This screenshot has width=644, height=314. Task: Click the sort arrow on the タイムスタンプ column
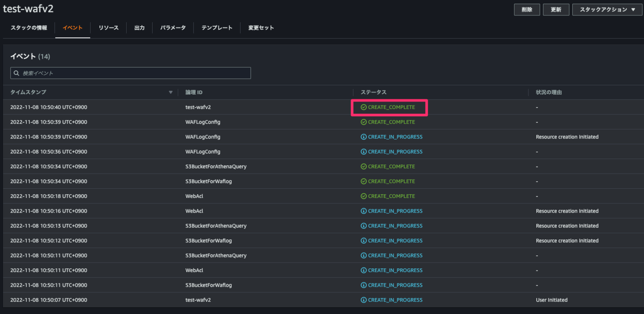pyautogui.click(x=171, y=92)
